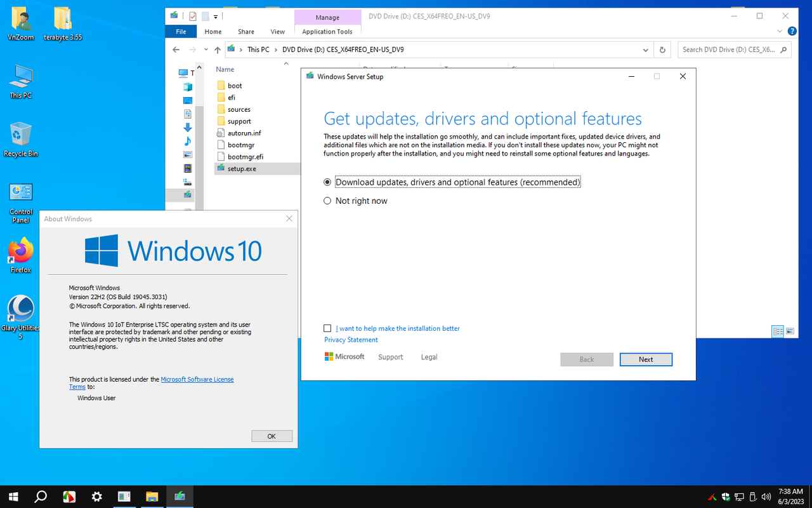Viewport: 812px width, 508px height.
Task: Switch Explorer to large icons view button
Action: (x=790, y=331)
